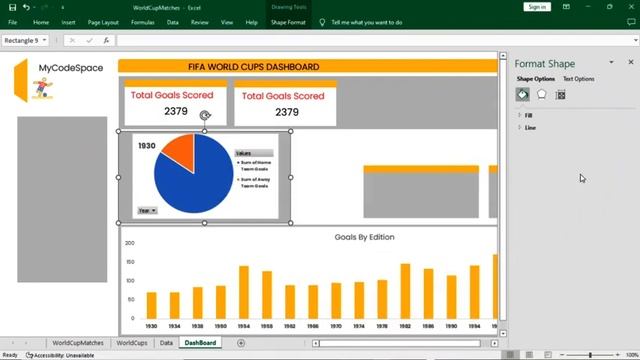Switch to WorldCupMatches sheet tab
The width and height of the screenshot is (640, 360).
(78, 343)
